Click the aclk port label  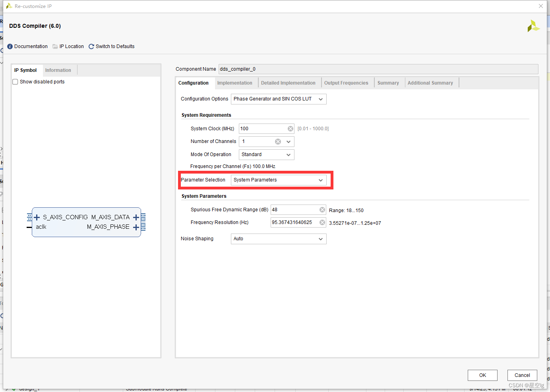coord(41,227)
